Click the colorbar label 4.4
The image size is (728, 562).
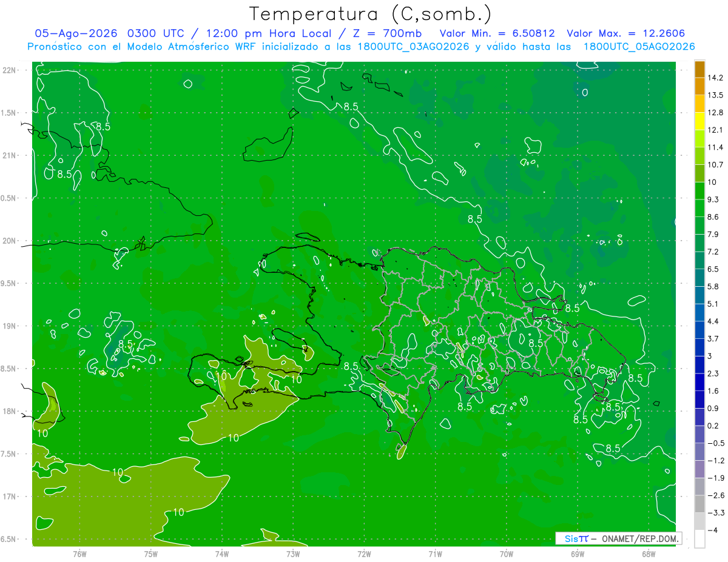pos(713,321)
